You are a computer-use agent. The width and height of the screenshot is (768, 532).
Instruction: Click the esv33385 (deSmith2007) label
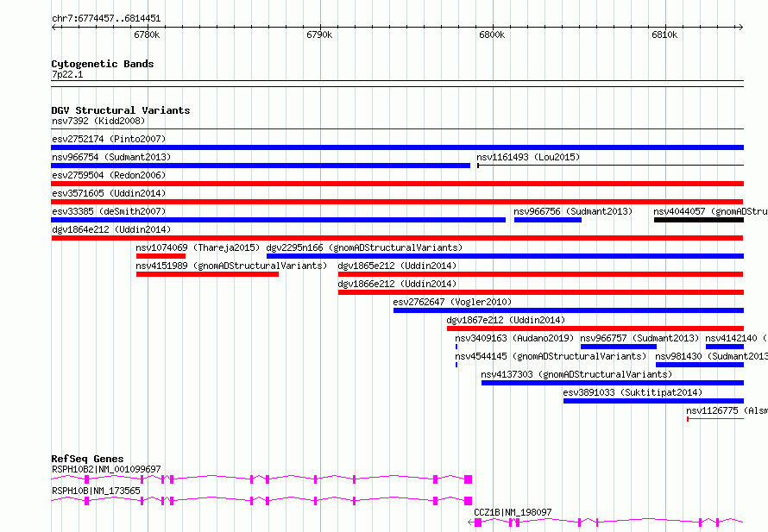(x=109, y=211)
